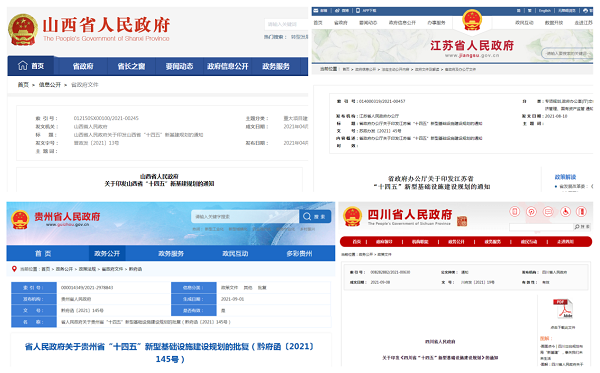Open 政民互动 tab on Guizhou navigation
600x373 pixels.
click(x=235, y=253)
